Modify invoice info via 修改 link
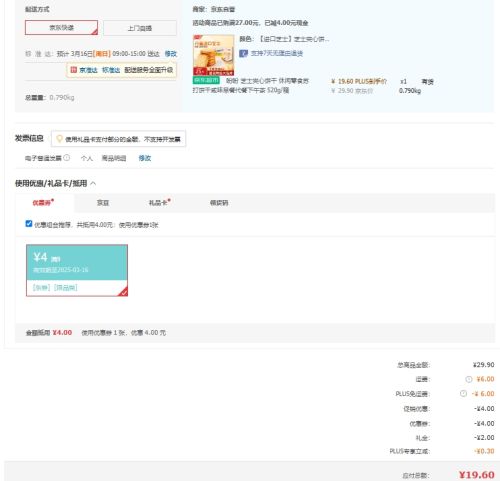The width and height of the screenshot is (500, 481). point(145,158)
